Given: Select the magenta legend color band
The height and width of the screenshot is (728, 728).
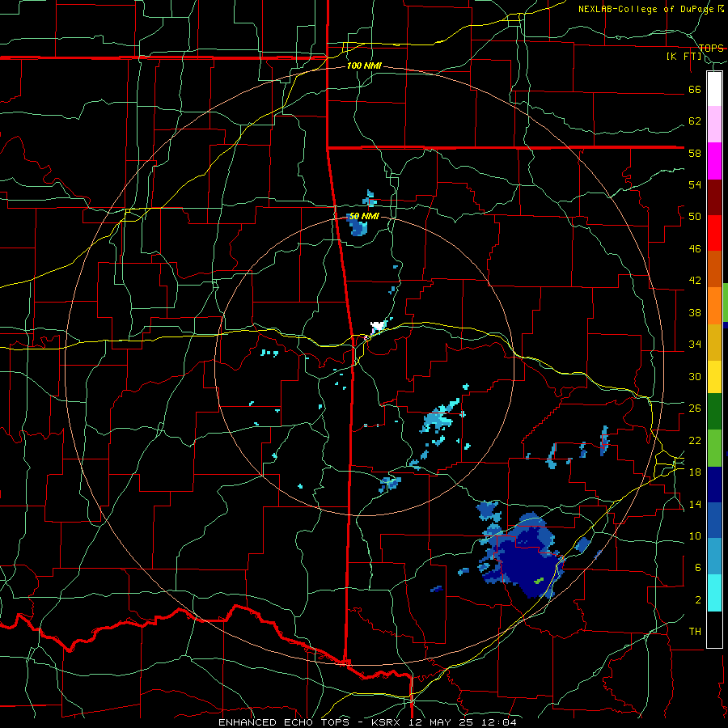Looking at the screenshot, I should 714,161.
